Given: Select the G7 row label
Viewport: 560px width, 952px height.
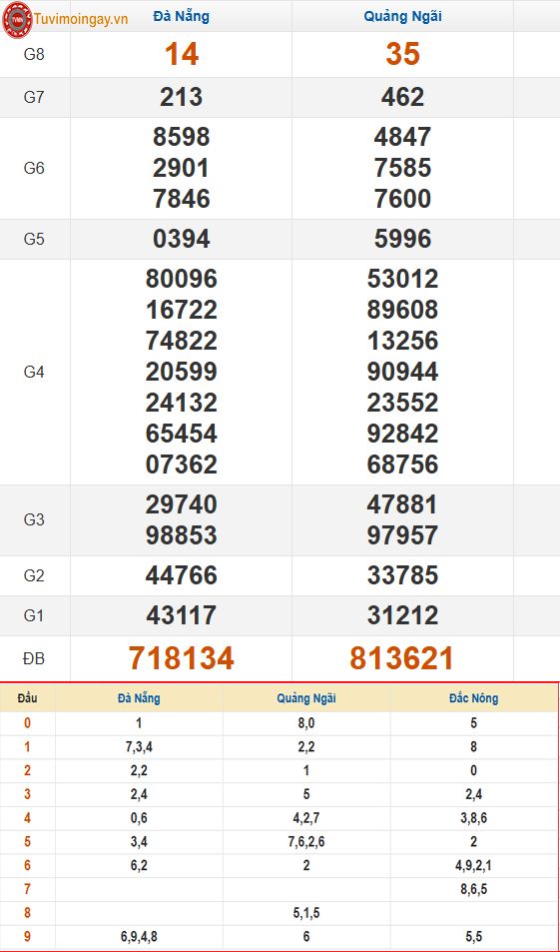Looking at the screenshot, I should pos(34,97).
